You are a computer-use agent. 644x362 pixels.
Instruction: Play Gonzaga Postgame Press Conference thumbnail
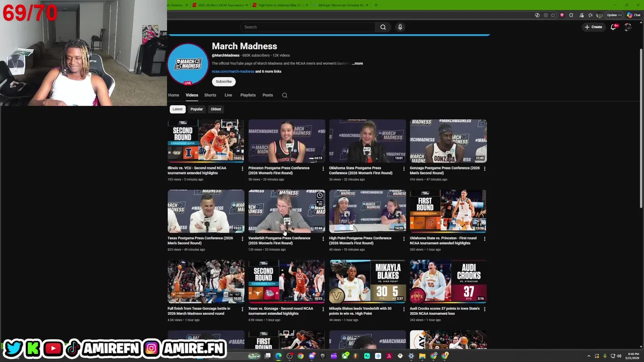448,141
